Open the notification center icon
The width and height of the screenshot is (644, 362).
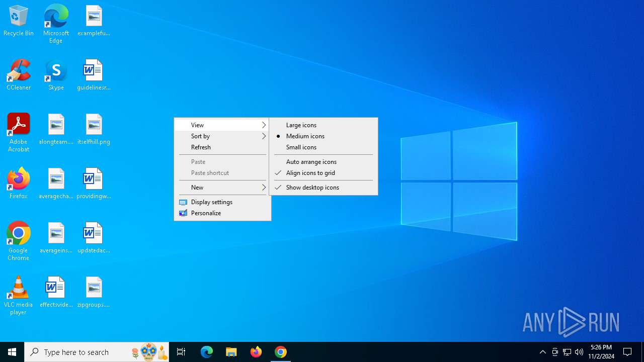pyautogui.click(x=627, y=352)
